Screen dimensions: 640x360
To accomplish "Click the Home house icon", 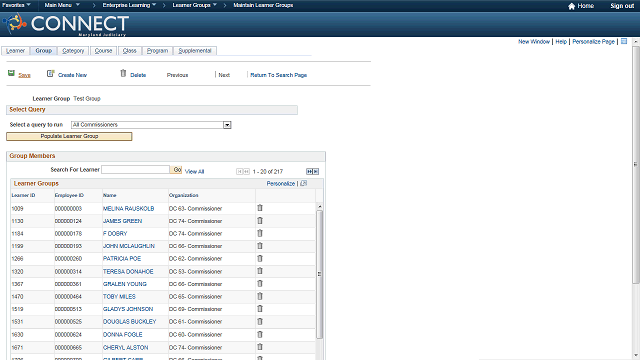I will click(571, 6).
